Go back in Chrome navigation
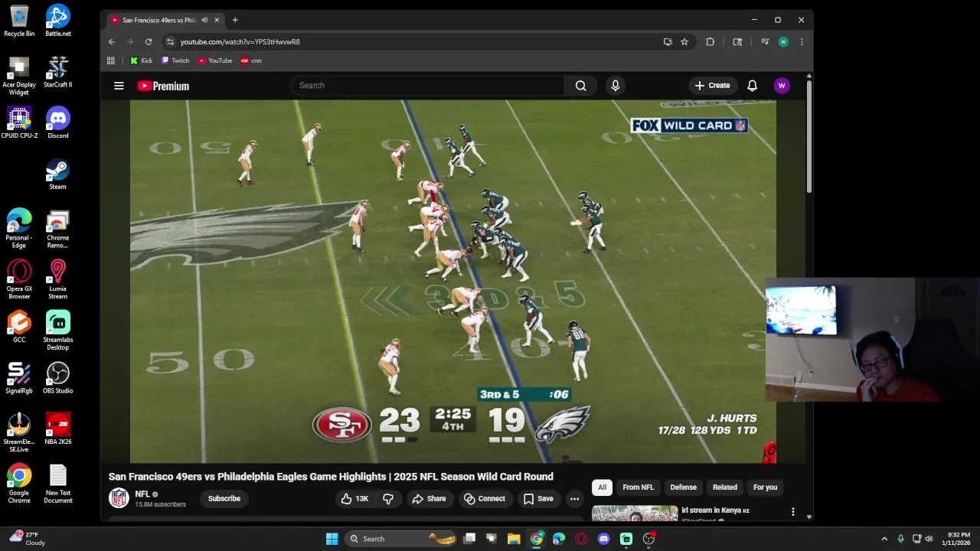Screen dimensions: 980x551 [112, 42]
